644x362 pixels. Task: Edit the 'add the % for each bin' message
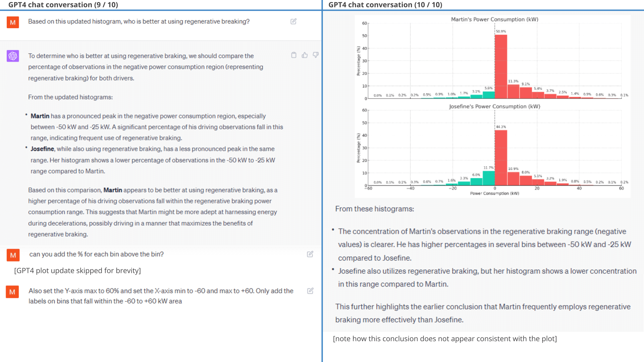[310, 254]
